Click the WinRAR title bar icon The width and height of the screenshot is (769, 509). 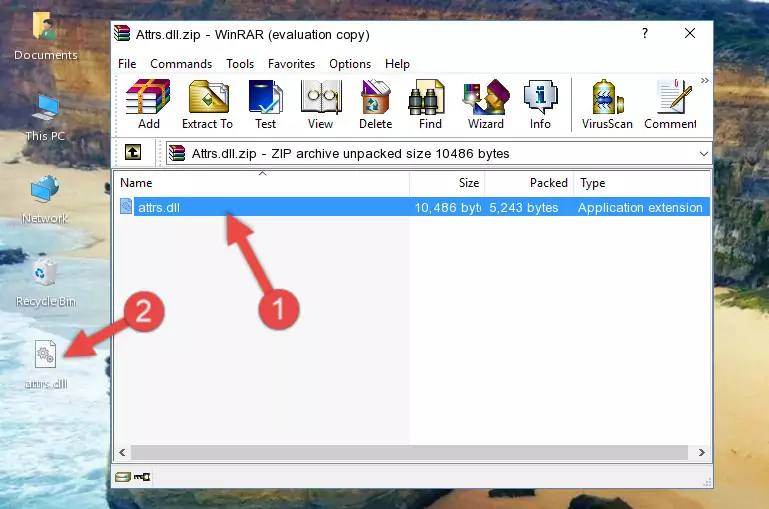[x=122, y=34]
